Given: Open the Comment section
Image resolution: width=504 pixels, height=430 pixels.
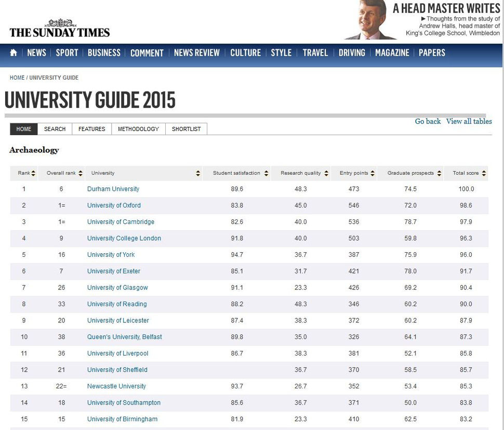Looking at the screenshot, I should [147, 53].
